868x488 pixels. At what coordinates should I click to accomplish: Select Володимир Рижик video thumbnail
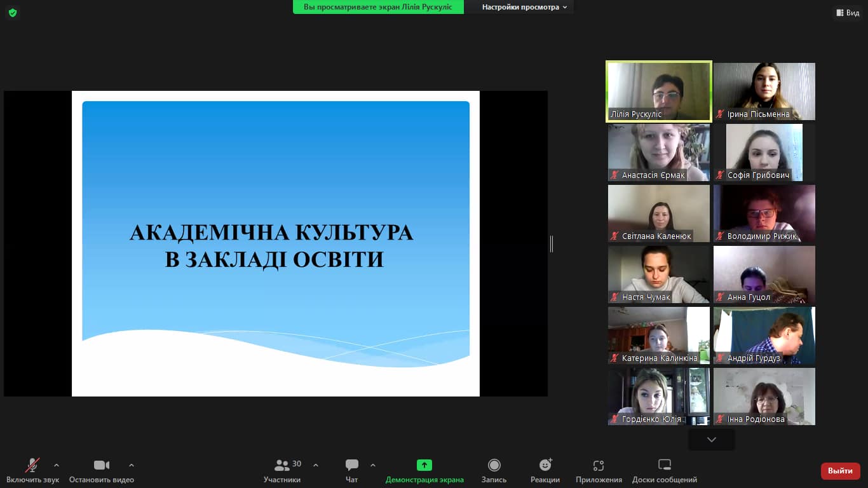pos(764,213)
